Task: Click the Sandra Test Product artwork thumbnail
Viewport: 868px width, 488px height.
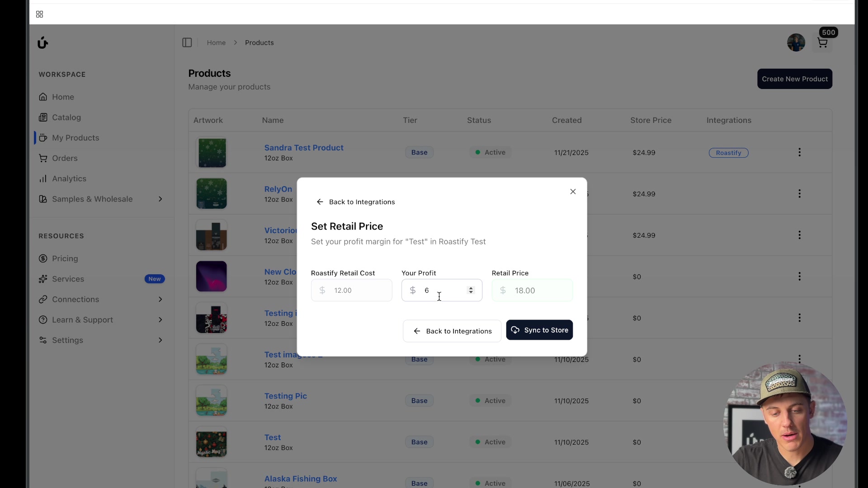Action: [212, 153]
